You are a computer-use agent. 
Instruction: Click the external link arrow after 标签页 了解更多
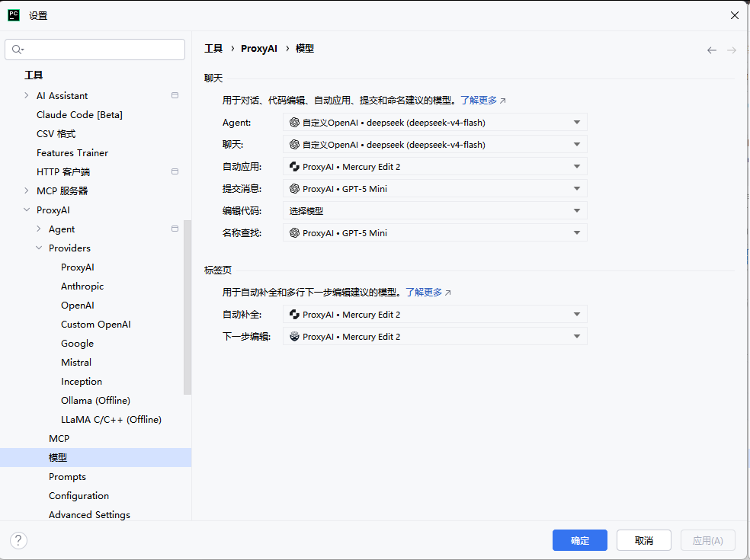[447, 293]
